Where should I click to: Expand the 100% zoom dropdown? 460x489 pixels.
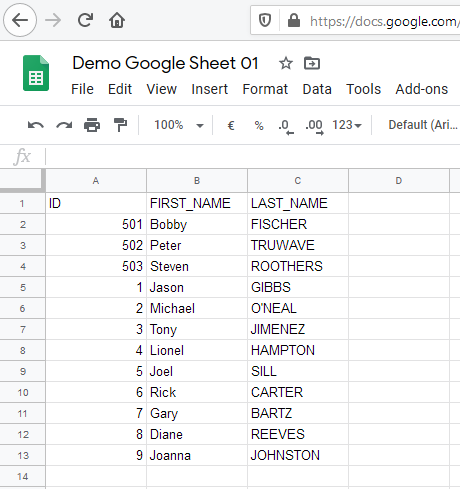click(179, 125)
